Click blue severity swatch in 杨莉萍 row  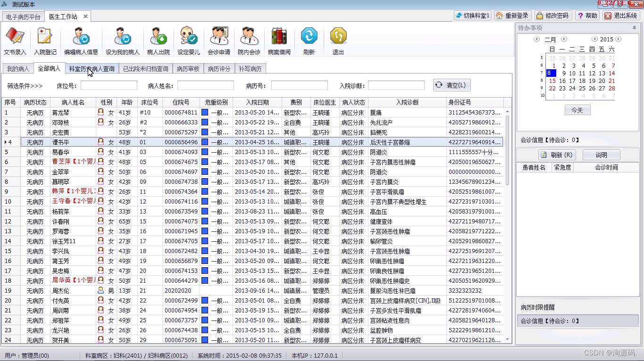(205, 211)
